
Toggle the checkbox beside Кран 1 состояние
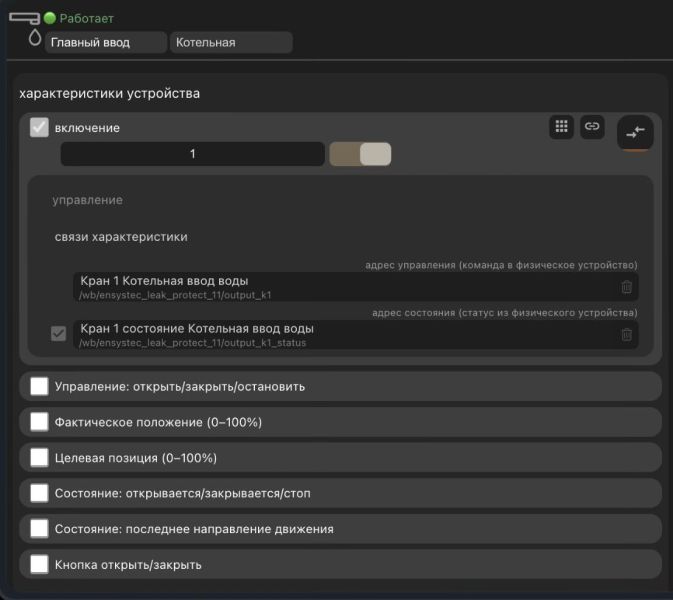pos(58,333)
